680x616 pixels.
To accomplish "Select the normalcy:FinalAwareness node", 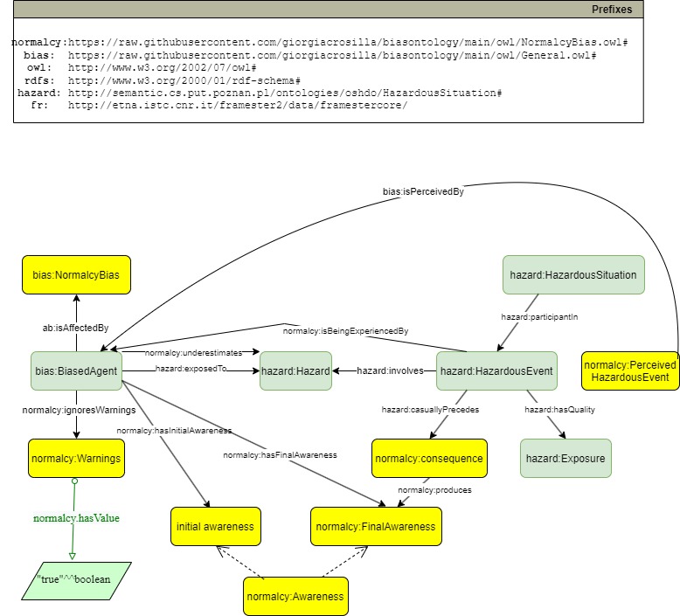I will pyautogui.click(x=376, y=527).
